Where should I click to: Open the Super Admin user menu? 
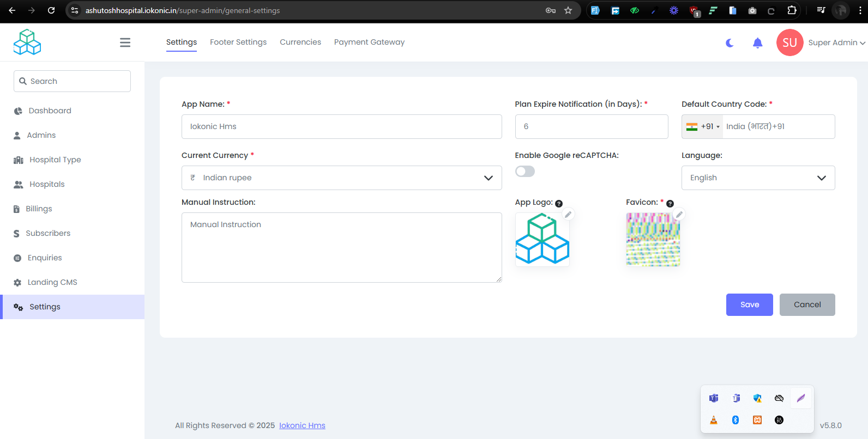click(836, 43)
